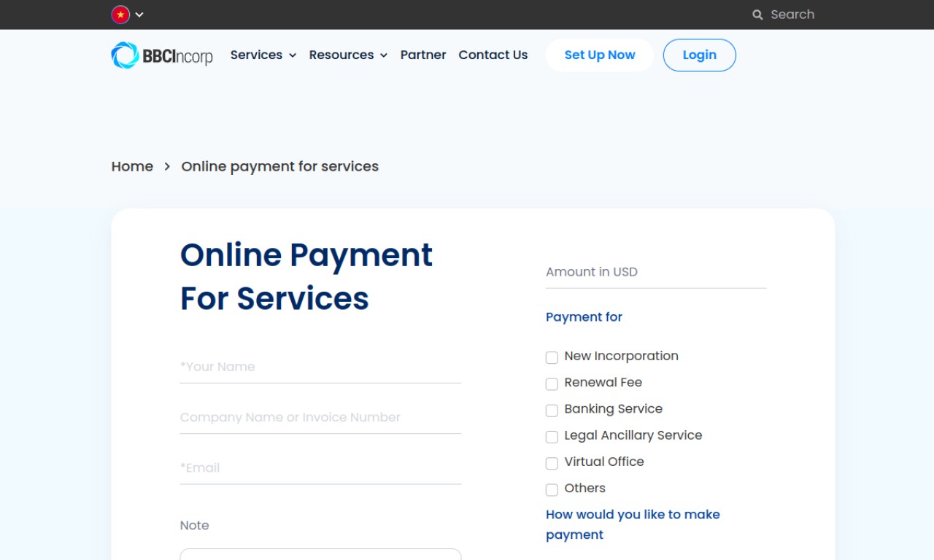Image resolution: width=934 pixels, height=560 pixels.
Task: Click the Online Payment For Services title
Action: coord(306,276)
